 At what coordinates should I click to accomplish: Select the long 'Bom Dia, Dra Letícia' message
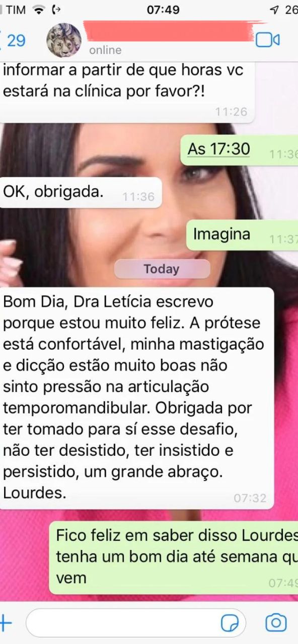point(136,398)
